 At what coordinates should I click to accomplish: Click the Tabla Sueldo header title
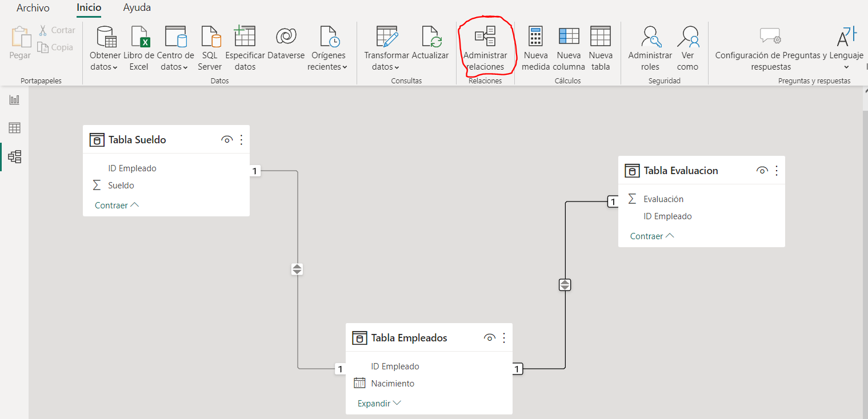point(137,140)
